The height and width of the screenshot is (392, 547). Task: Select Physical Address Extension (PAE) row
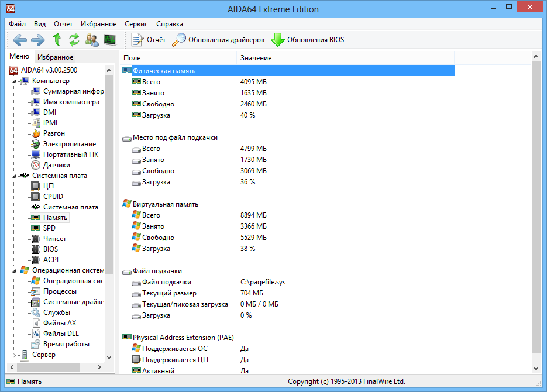pyautogui.click(x=287, y=337)
